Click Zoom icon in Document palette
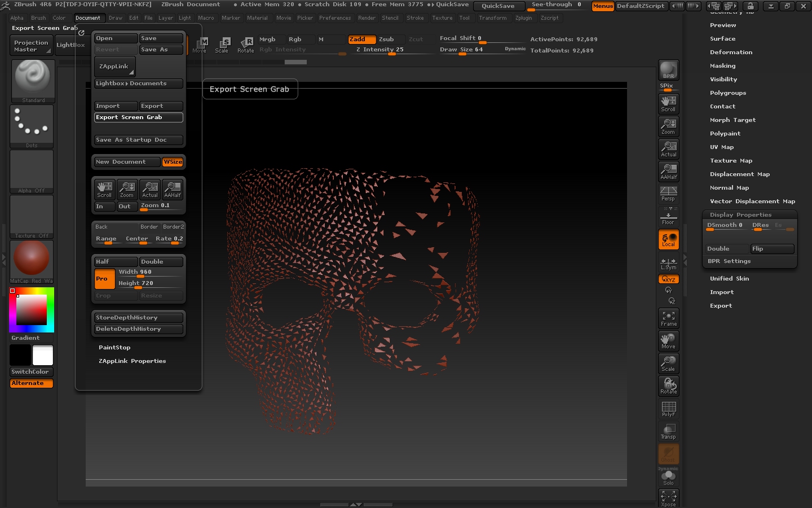The height and width of the screenshot is (508, 812). pyautogui.click(x=127, y=189)
